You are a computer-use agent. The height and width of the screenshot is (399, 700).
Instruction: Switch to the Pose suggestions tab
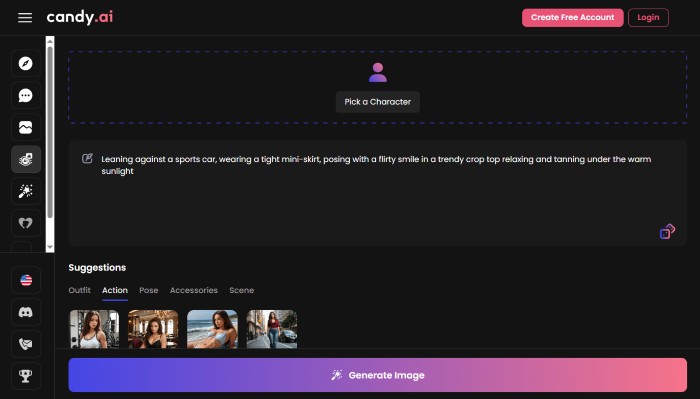(149, 290)
